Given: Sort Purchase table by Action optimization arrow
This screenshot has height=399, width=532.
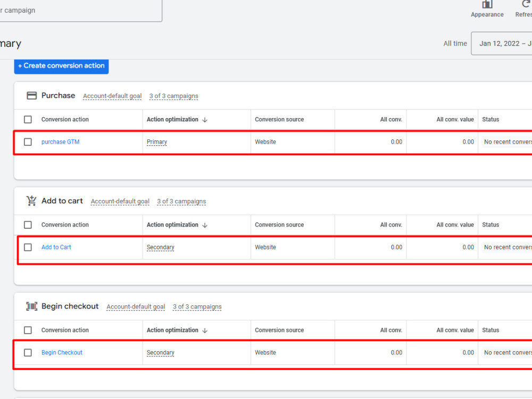Looking at the screenshot, I should click(x=205, y=120).
